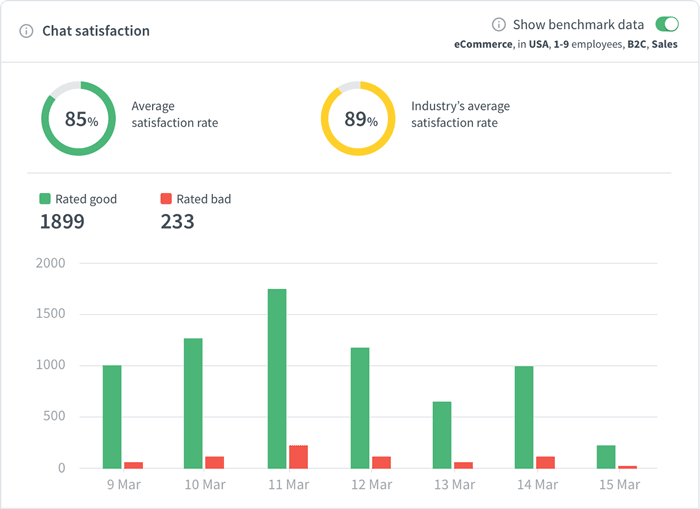Click the info icon beside Show benchmark data
The width and height of the screenshot is (700, 509).
498,24
